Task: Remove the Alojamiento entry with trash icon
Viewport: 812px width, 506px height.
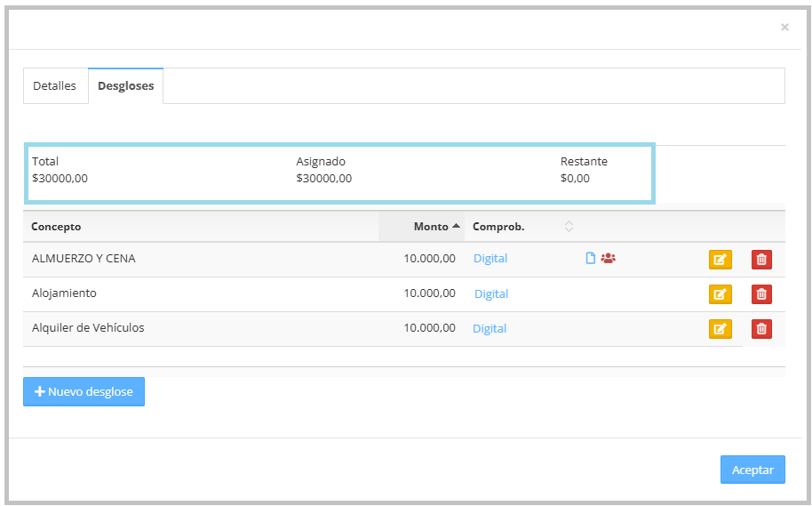Action: coord(761,294)
